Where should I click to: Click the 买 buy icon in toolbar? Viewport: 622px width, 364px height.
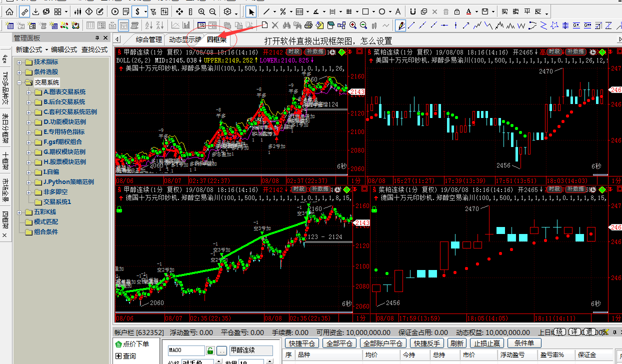504,11
